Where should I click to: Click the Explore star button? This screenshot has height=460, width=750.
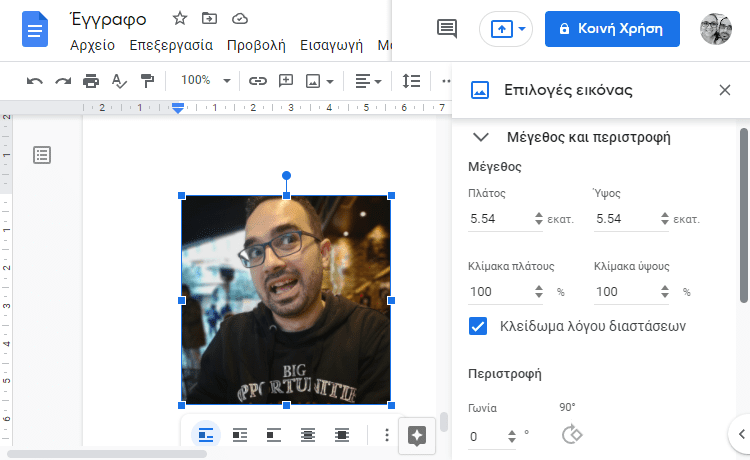[417, 436]
